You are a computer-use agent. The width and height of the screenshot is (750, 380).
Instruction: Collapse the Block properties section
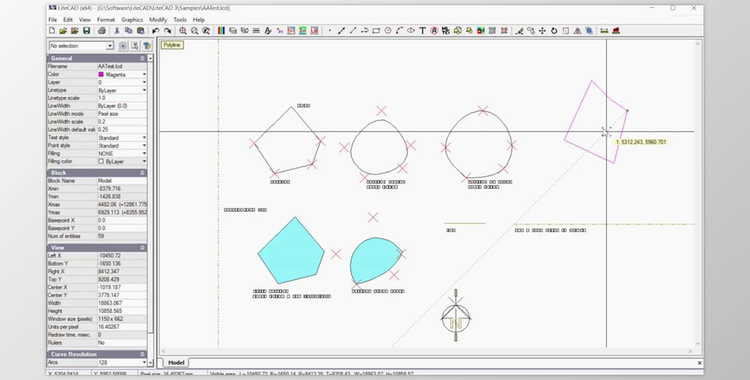tap(142, 173)
